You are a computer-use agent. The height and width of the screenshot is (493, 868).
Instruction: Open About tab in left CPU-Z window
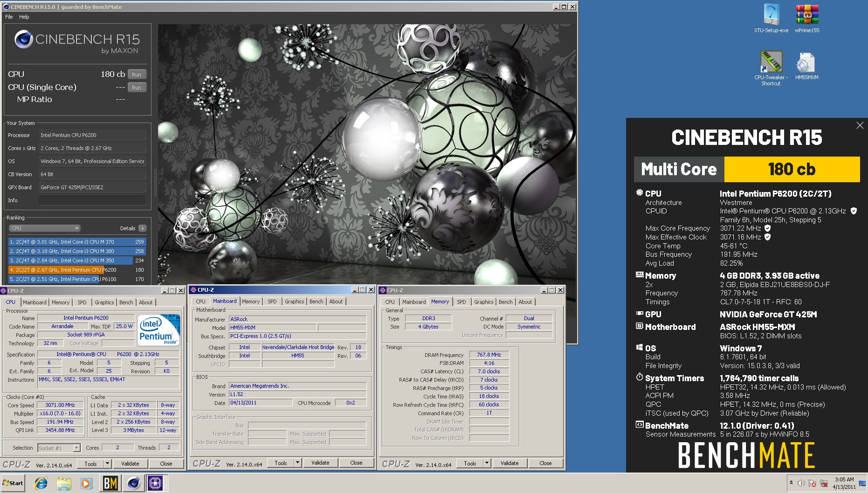coord(146,302)
